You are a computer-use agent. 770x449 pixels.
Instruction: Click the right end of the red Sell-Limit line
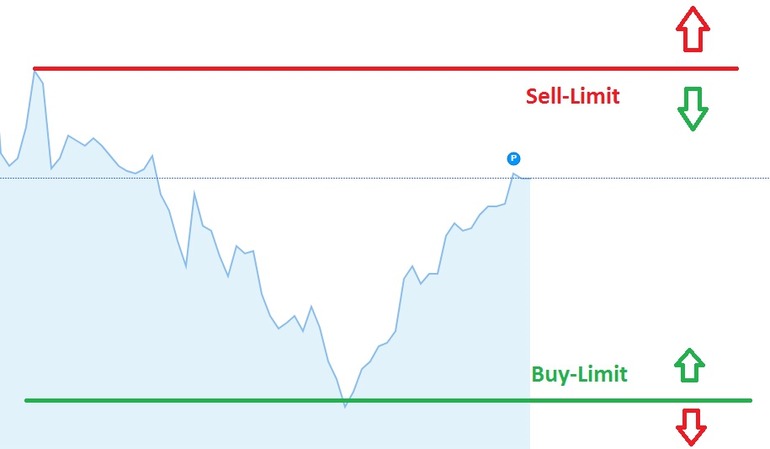pyautogui.click(x=736, y=68)
